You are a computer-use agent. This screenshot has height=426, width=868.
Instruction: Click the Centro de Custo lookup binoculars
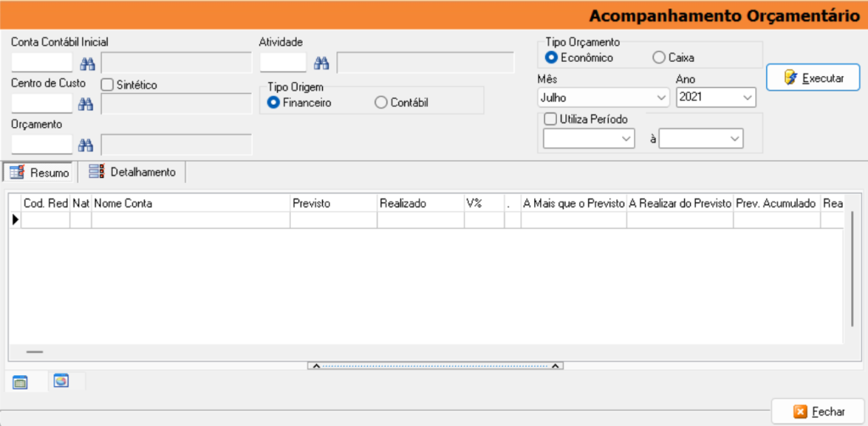86,104
